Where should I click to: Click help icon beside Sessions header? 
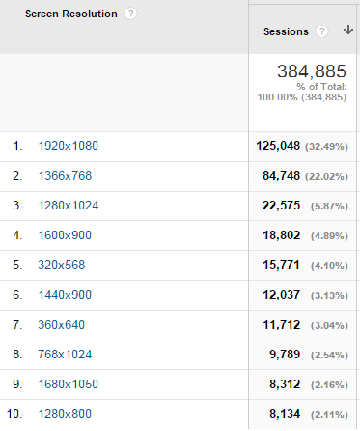(x=322, y=31)
